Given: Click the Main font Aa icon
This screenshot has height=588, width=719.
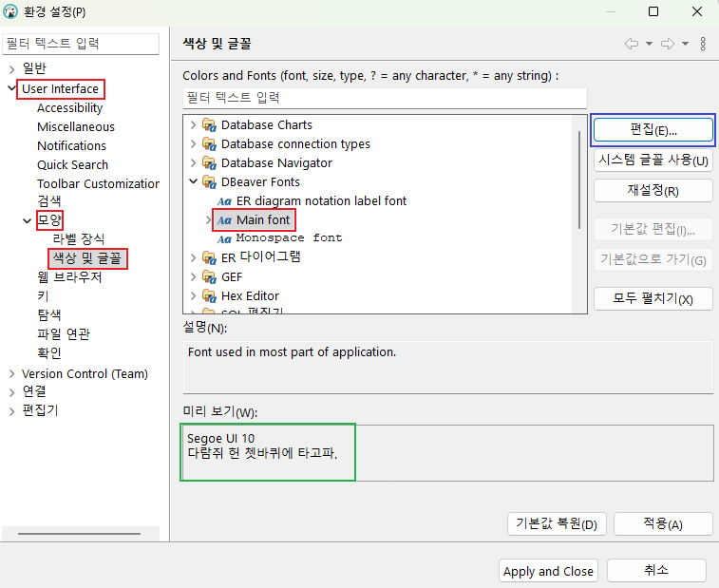Looking at the screenshot, I should click(224, 220).
